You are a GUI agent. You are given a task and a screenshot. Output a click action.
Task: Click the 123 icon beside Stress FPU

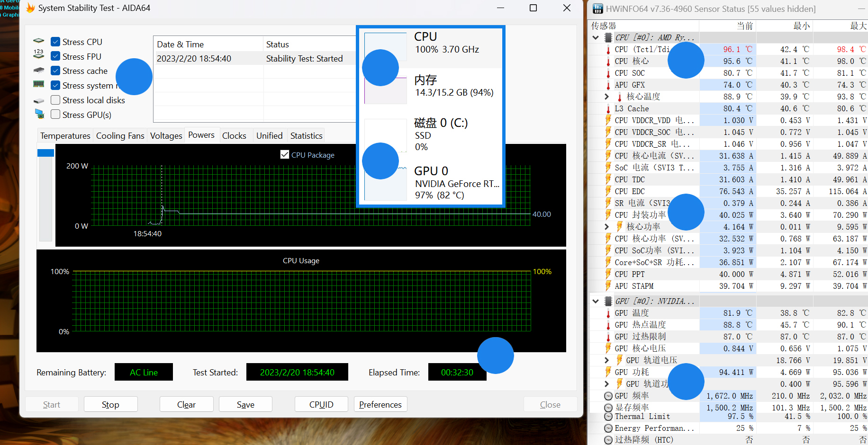pyautogui.click(x=39, y=54)
